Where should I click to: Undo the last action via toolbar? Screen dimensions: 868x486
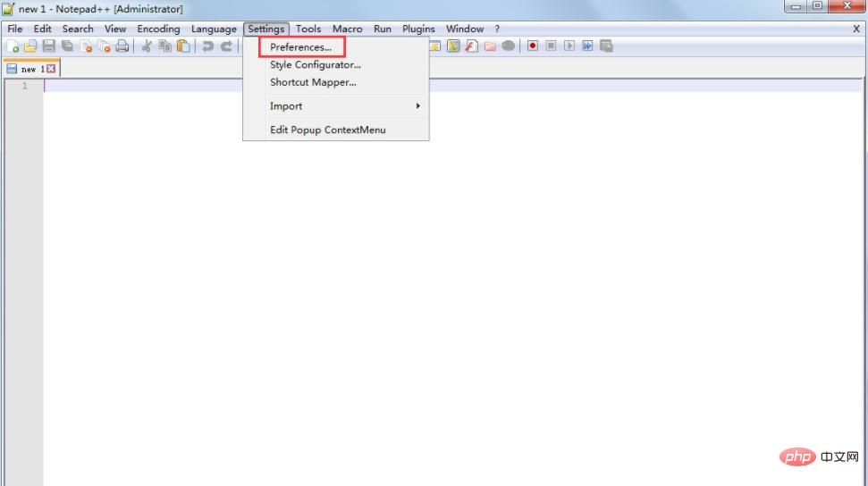207,46
